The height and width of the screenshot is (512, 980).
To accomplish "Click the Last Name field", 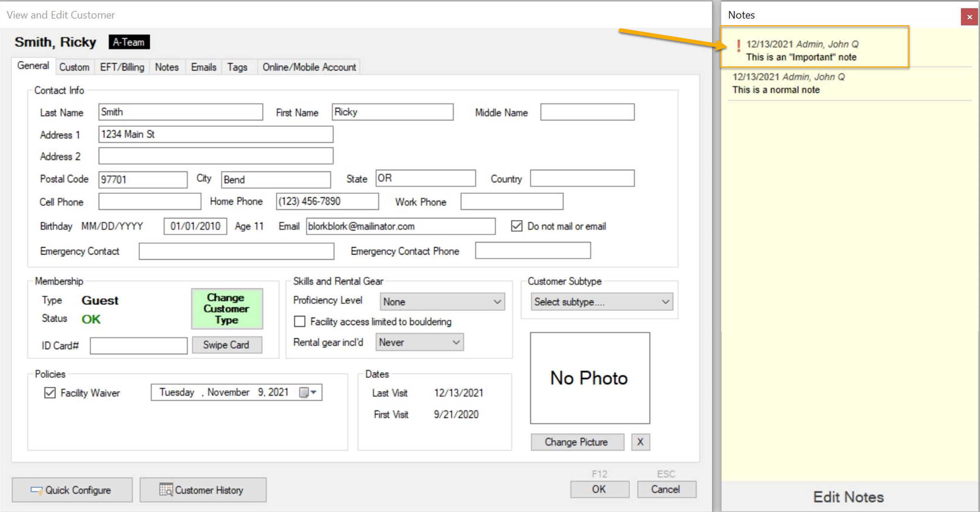I will point(180,112).
